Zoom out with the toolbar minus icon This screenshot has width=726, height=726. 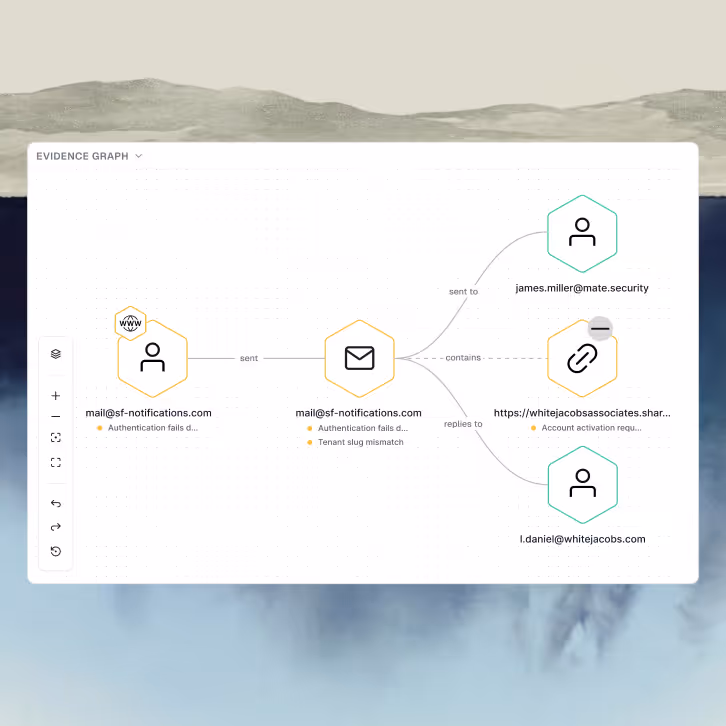pos(56,416)
